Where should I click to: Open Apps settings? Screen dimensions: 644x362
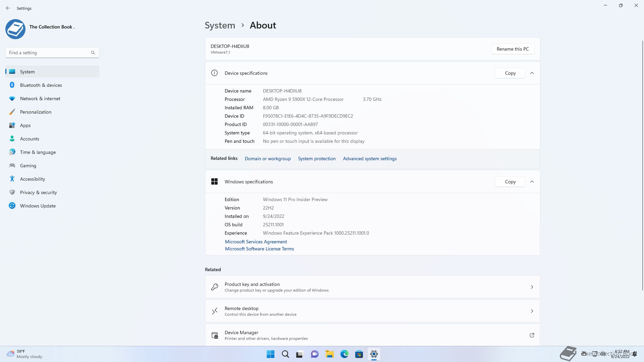pos(52,125)
